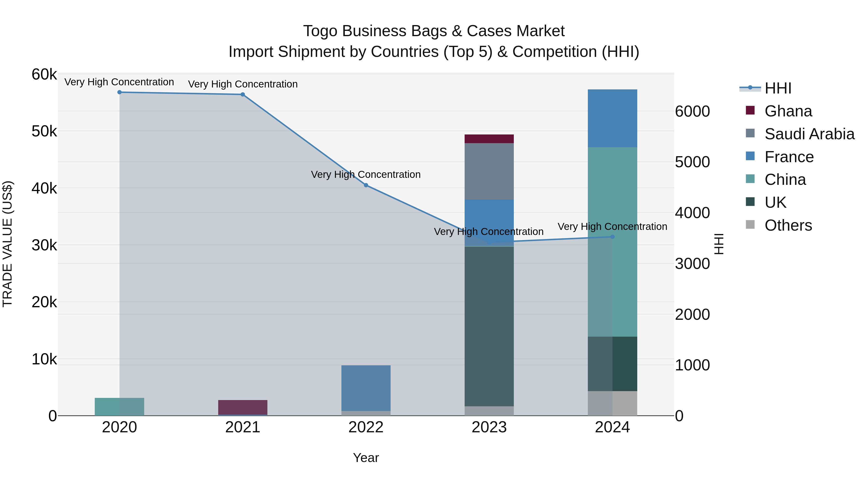Click the HHI data point for 2022
Image resolution: width=868 pixels, height=488 pixels.
coord(366,185)
